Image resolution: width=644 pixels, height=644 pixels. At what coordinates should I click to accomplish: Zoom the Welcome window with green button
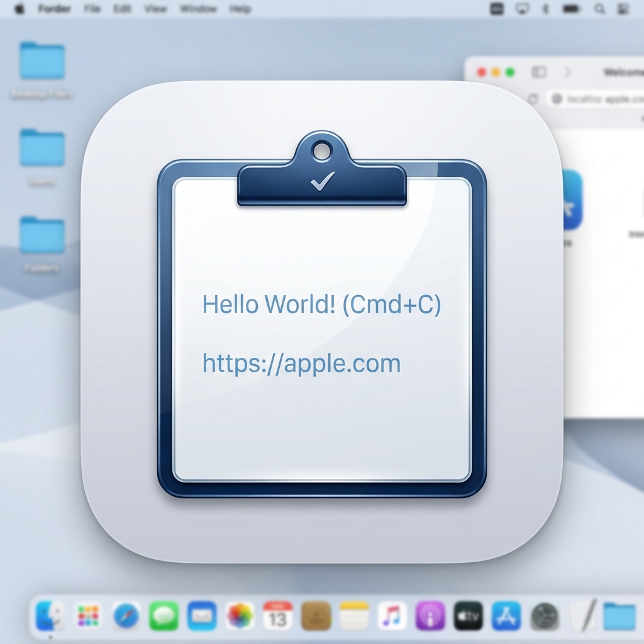point(510,72)
